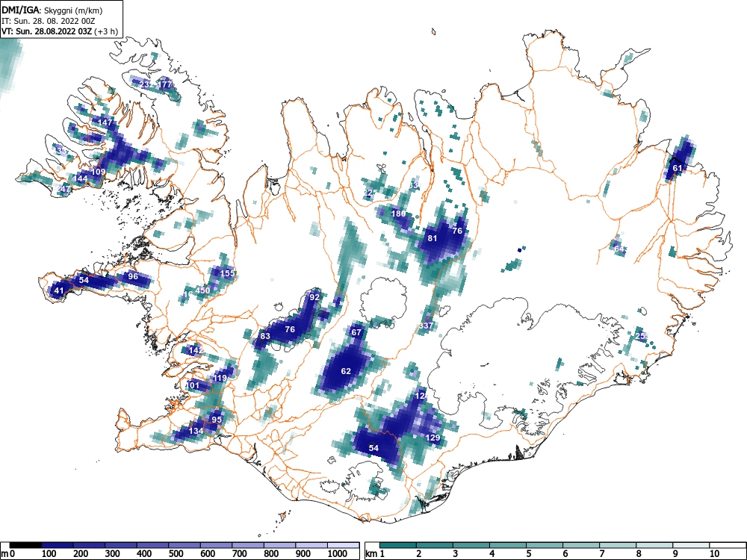Click the visibility value '61' on the east coast

[x=677, y=168]
